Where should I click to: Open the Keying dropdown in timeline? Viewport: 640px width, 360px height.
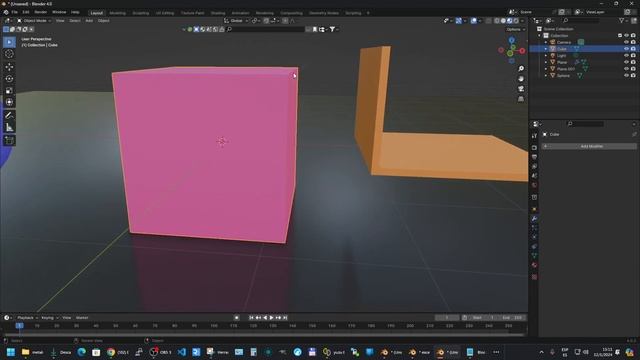coord(49,318)
